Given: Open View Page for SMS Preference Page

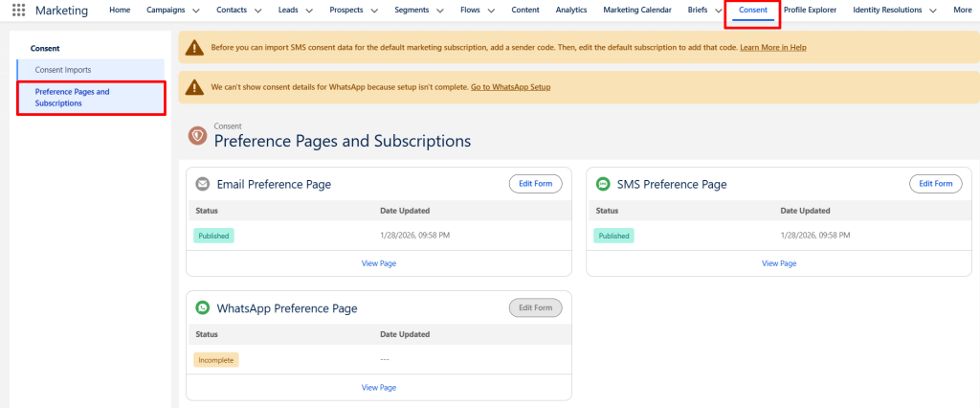Looking at the screenshot, I should point(779,263).
